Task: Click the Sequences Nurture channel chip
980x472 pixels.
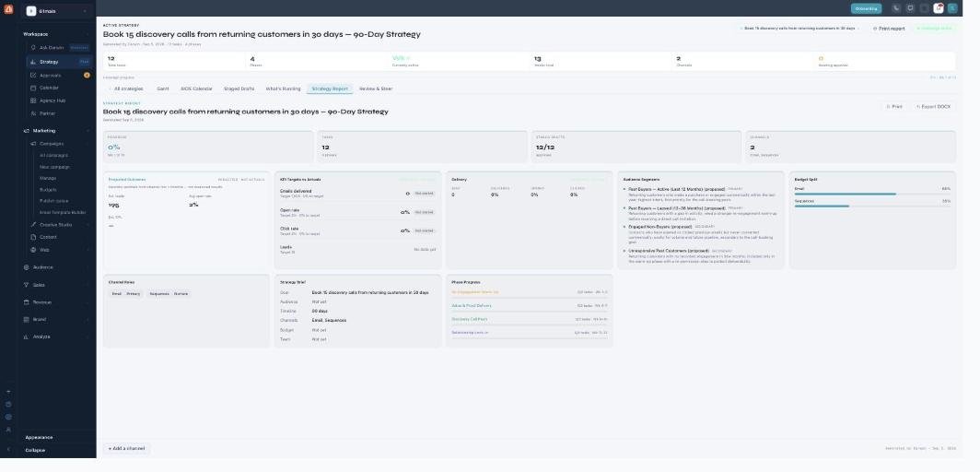Action: coord(169,294)
